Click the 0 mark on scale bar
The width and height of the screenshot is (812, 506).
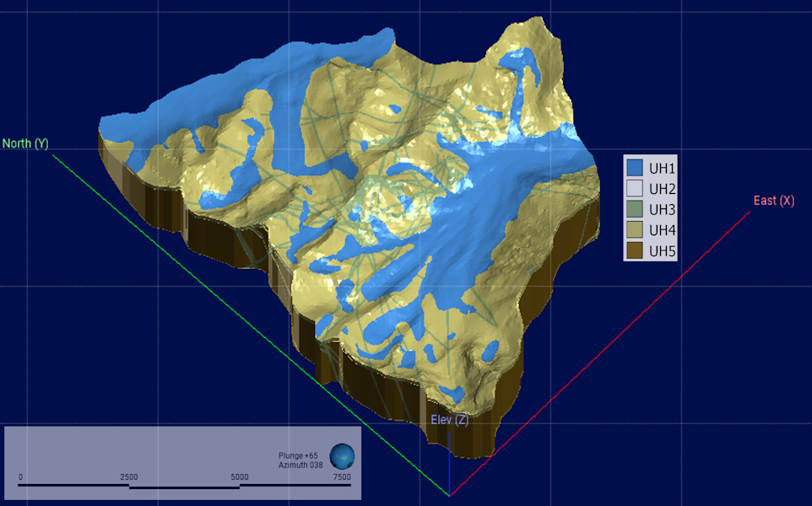click(20, 477)
